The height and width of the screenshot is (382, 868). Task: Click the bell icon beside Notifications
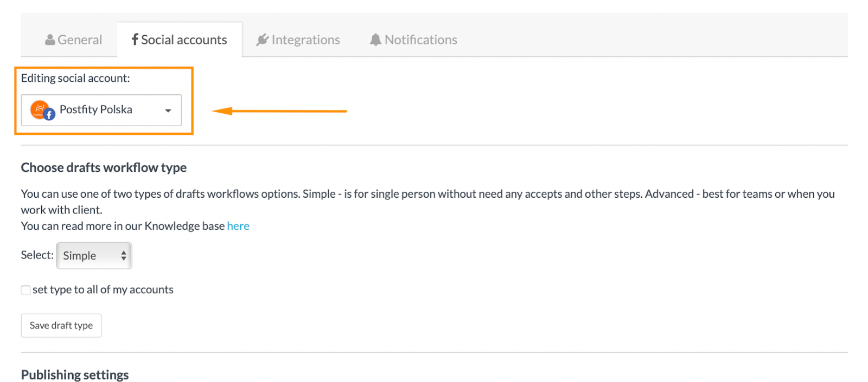point(375,40)
